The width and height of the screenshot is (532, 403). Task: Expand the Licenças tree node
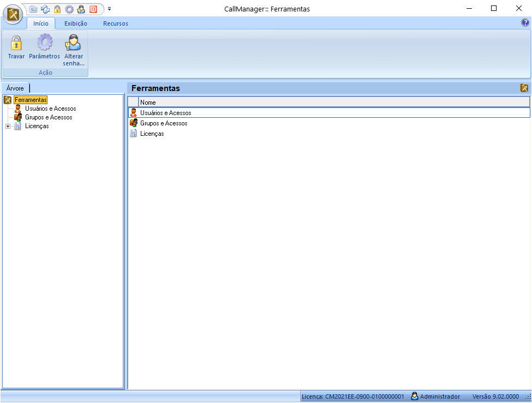[8, 126]
